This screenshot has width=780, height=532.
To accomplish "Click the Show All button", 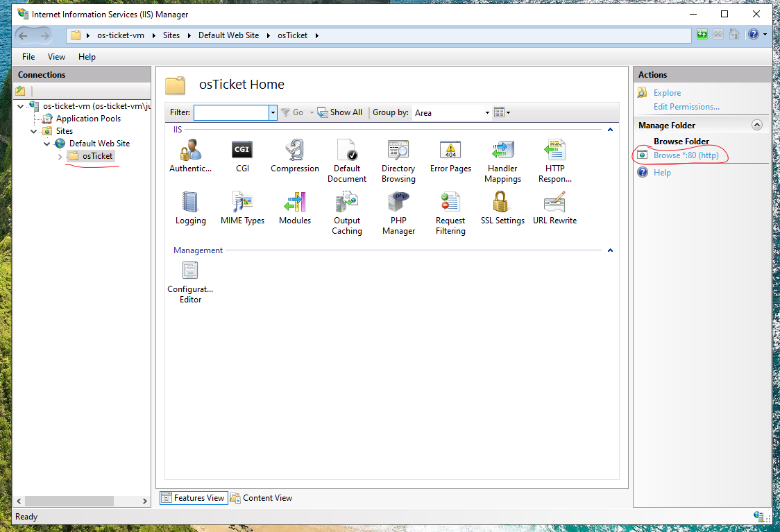I will coord(340,112).
